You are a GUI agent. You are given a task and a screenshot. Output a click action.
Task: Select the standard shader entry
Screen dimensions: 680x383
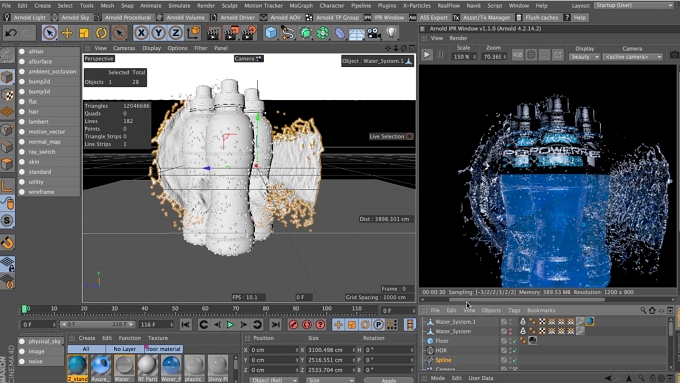click(49, 172)
